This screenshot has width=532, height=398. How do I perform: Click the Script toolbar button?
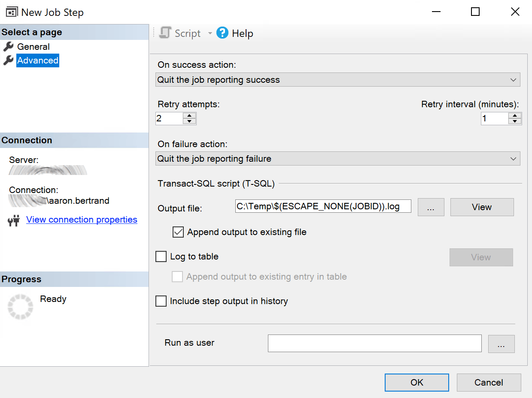pyautogui.click(x=180, y=33)
